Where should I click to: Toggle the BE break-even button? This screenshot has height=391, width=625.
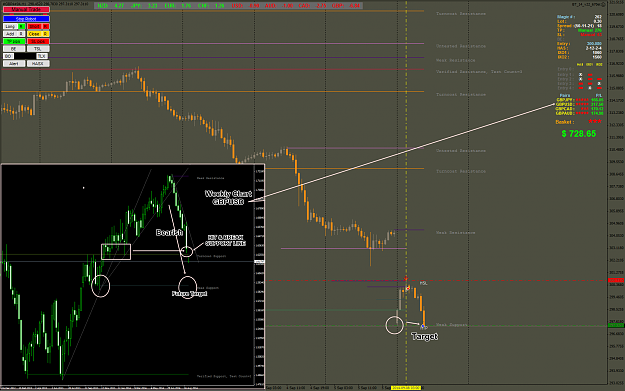click(14, 49)
